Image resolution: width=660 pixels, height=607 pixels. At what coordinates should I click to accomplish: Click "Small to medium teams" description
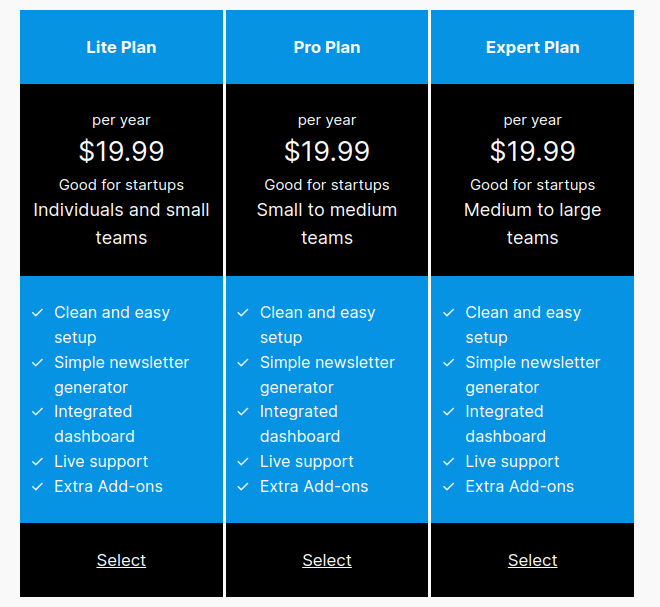pos(327,224)
